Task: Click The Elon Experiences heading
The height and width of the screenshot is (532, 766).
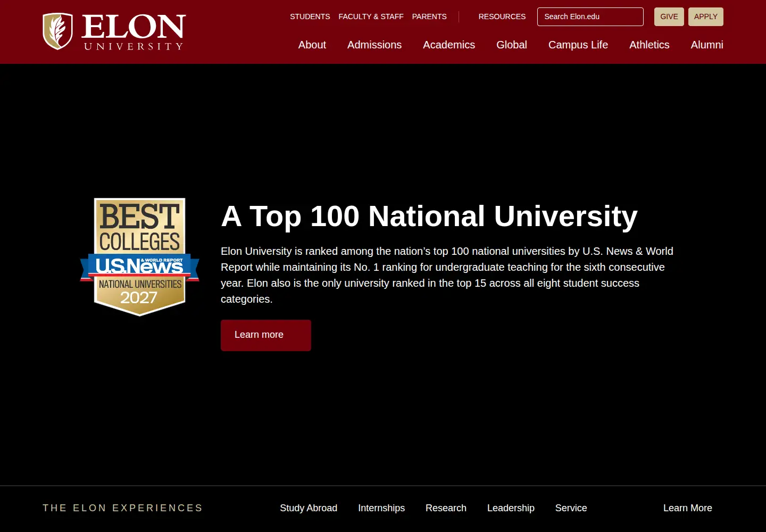Action: click(123, 508)
